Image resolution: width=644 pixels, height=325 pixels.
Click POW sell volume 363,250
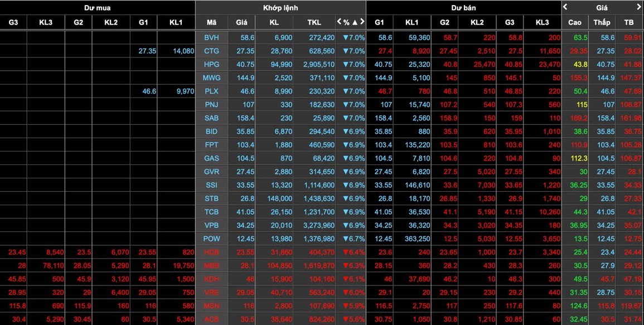(x=417, y=239)
